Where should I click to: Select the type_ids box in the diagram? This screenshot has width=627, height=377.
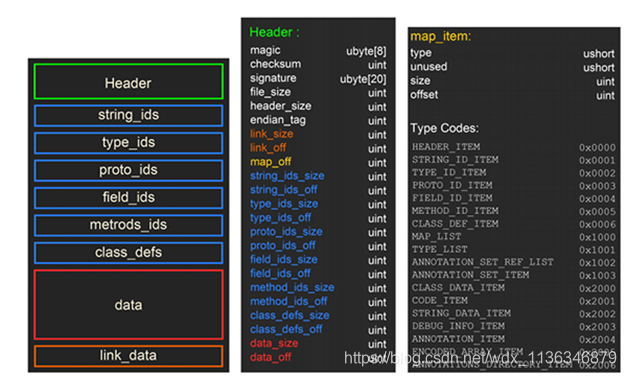tap(128, 143)
